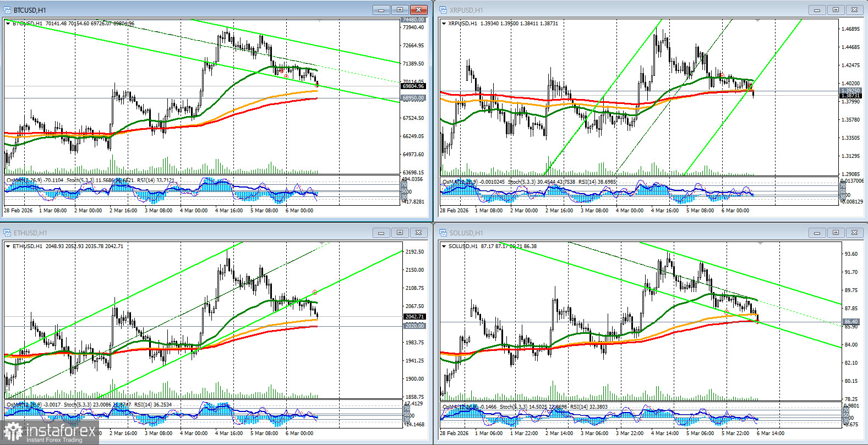Expand the triangle beside BTCUSD,H1 chart label
The width and height of the screenshot is (868, 445).
[x=8, y=24]
